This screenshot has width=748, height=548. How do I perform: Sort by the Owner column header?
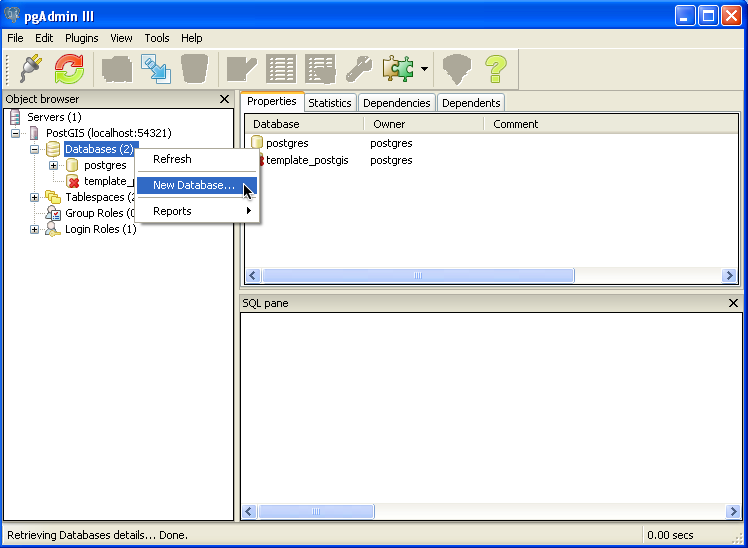click(x=424, y=124)
